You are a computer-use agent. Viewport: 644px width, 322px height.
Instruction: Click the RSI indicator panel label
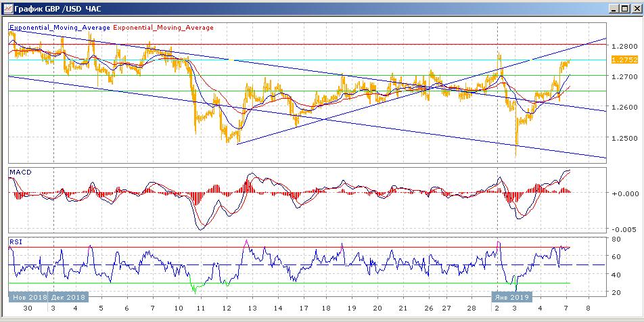pos(16,241)
